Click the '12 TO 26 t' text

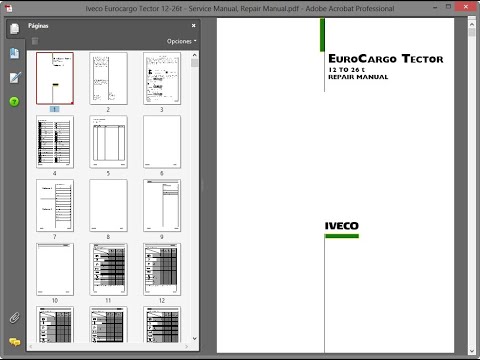[346, 70]
